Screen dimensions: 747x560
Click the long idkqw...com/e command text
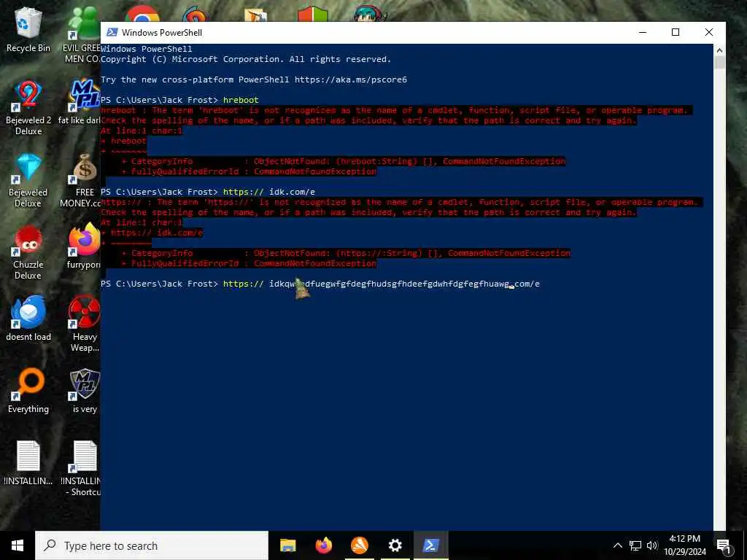[x=404, y=284]
